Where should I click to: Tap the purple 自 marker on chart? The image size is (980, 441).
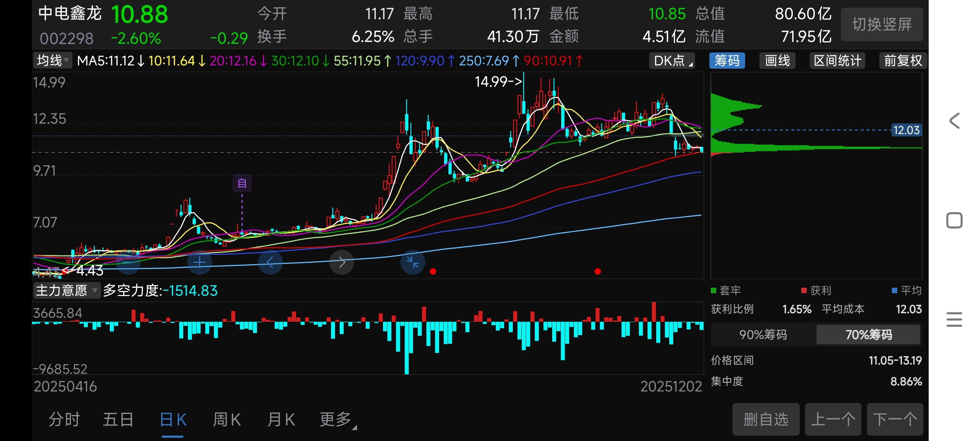(242, 183)
